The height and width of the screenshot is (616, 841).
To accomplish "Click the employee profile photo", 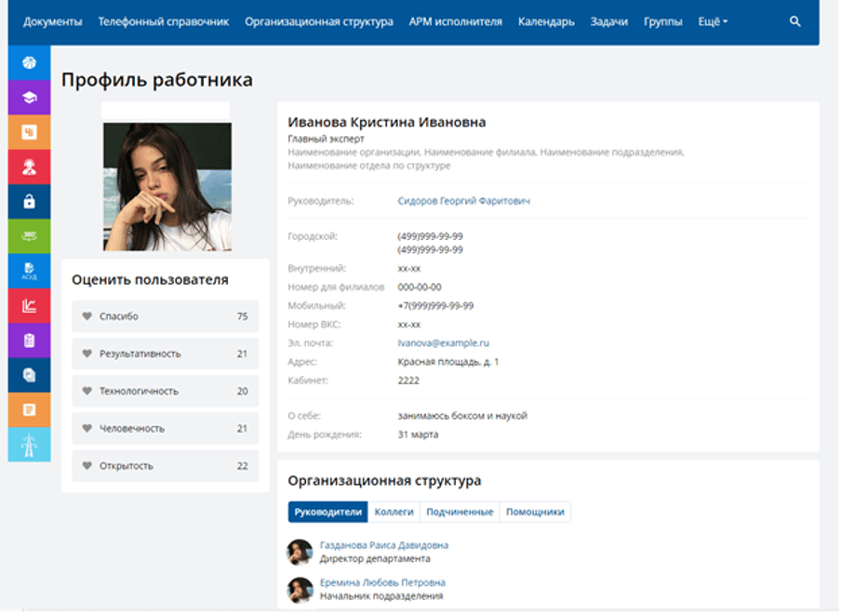I will click(167, 186).
